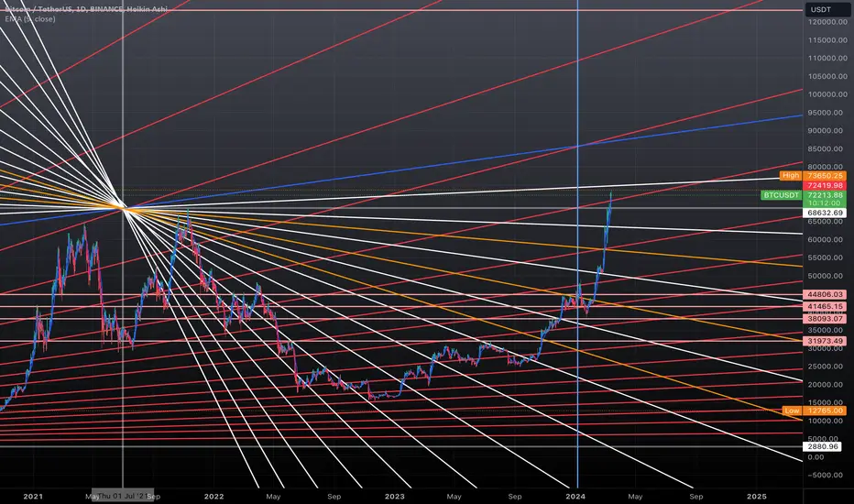Image resolution: width=854 pixels, height=504 pixels.
Task: Click the −5000.00 price scale value
Action: [x=827, y=475]
